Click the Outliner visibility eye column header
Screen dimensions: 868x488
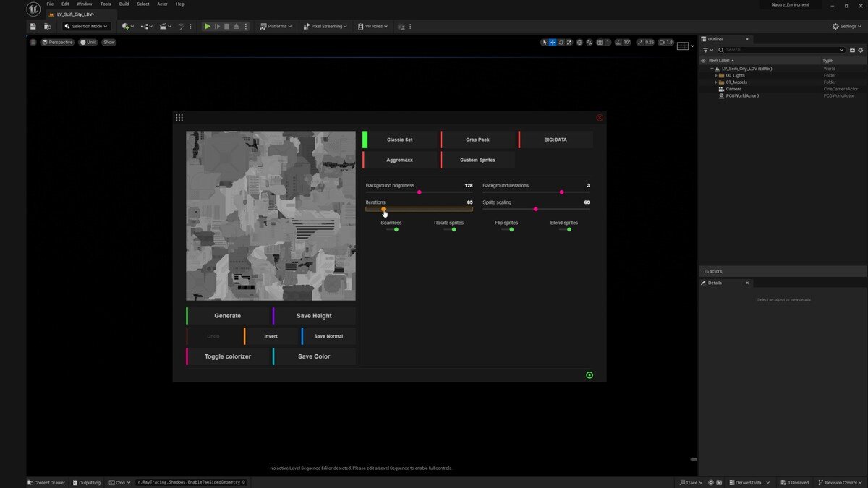click(703, 61)
